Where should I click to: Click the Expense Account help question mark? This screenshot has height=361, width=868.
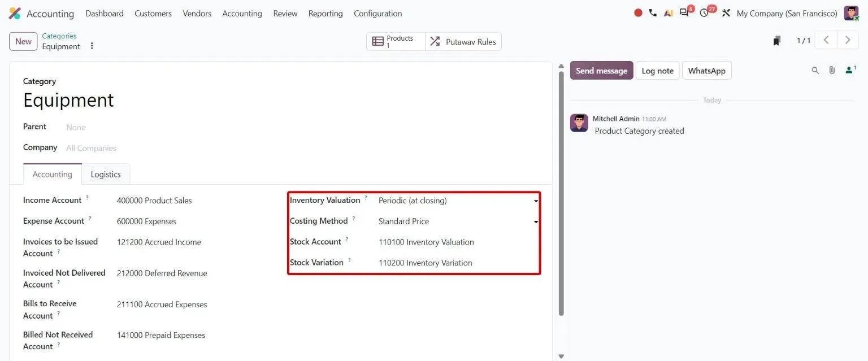pos(90,219)
